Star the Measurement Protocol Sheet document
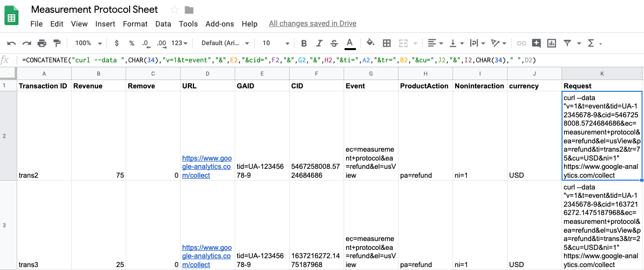Image resolution: width=644 pixels, height=270 pixels. pyautogui.click(x=174, y=10)
